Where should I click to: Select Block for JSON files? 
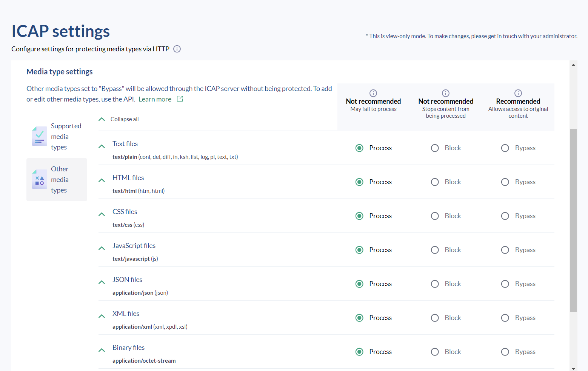tap(435, 284)
